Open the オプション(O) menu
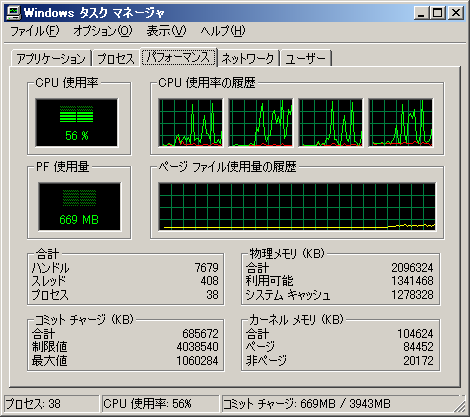Image resolution: width=470 pixels, height=417 pixels. pos(103,31)
